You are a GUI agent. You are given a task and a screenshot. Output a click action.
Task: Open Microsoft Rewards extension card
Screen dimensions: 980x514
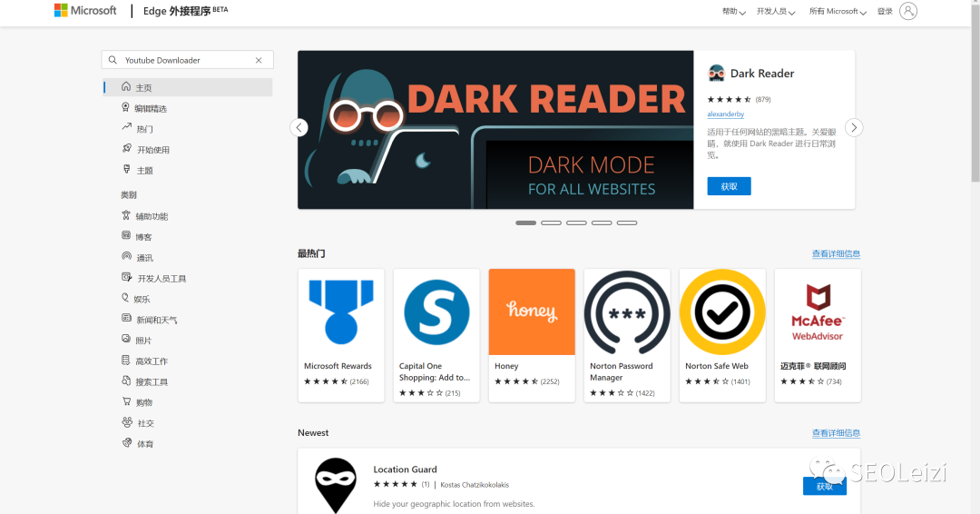(x=341, y=336)
